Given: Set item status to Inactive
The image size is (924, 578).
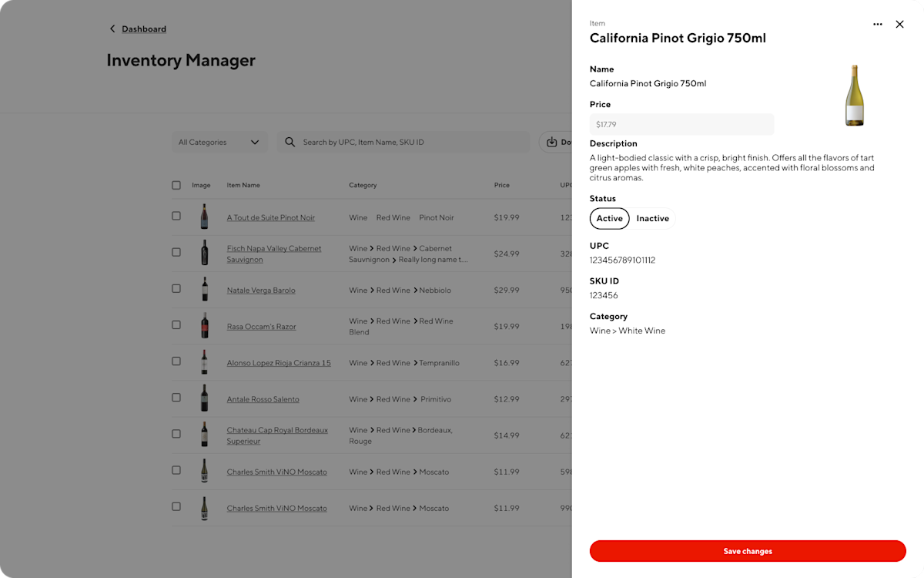Looking at the screenshot, I should (652, 218).
